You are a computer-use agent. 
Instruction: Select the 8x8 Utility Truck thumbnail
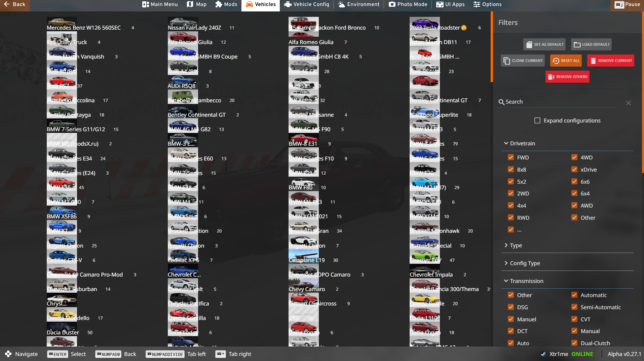pyautogui.click(x=62, y=38)
